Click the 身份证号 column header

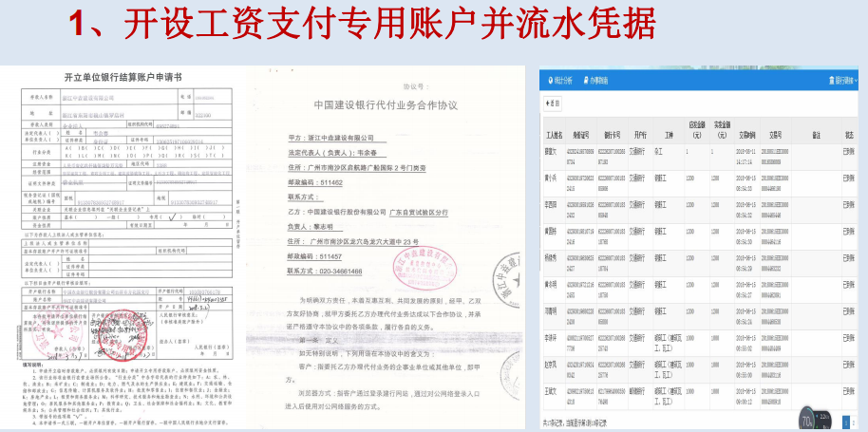(579, 135)
